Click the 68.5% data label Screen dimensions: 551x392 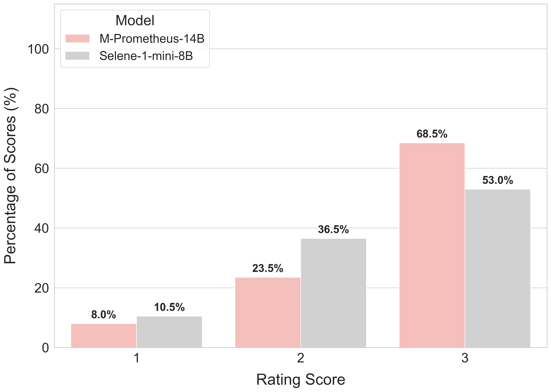(x=432, y=134)
